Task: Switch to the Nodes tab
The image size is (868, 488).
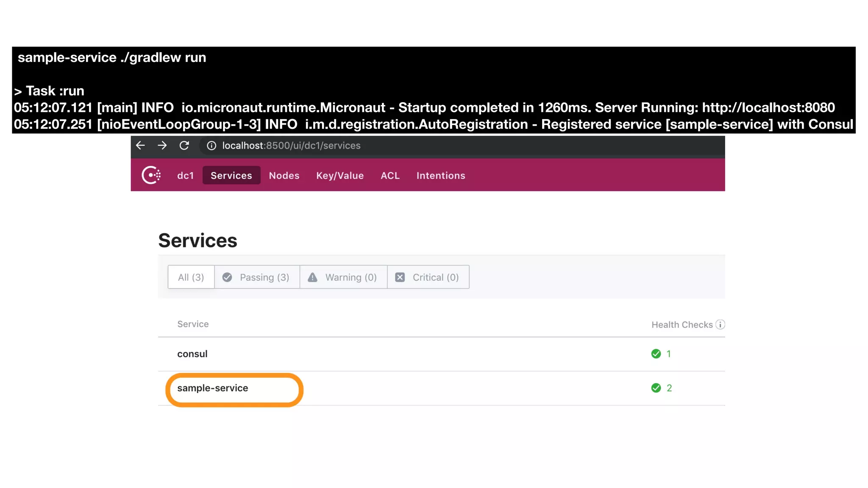Action: pyautogui.click(x=284, y=175)
